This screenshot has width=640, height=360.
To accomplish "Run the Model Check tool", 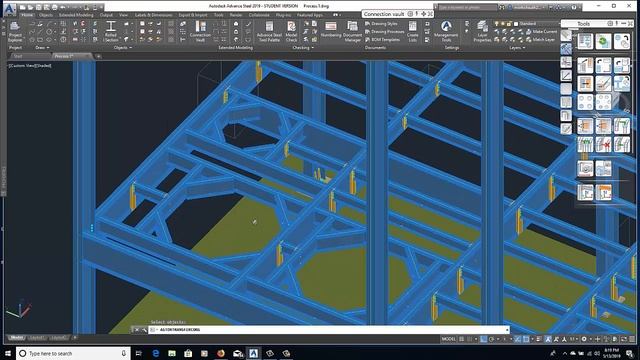I will point(291,32).
